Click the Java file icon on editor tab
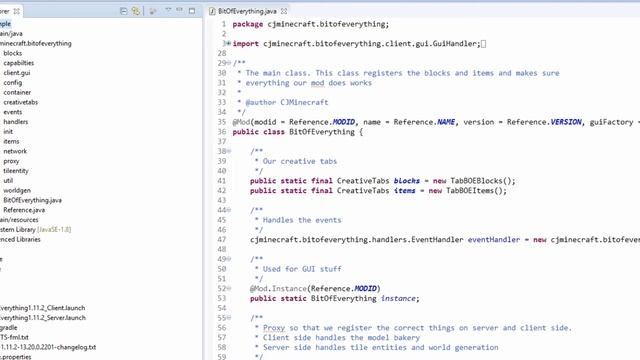Screen dimensions: 640x360 click(212, 11)
